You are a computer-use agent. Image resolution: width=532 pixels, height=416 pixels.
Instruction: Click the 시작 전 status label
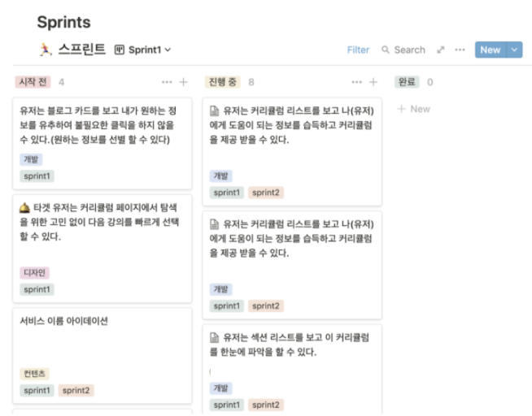(33, 82)
